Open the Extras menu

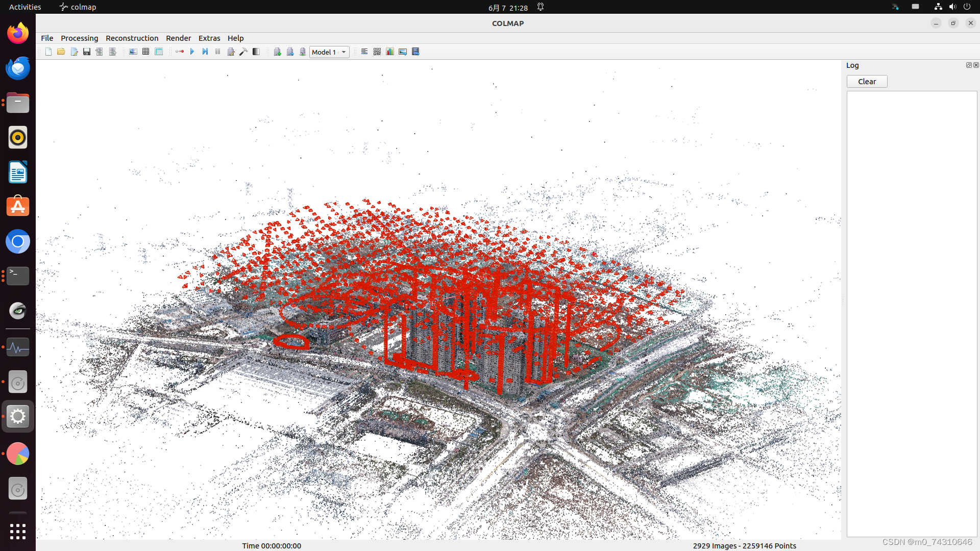coord(209,38)
